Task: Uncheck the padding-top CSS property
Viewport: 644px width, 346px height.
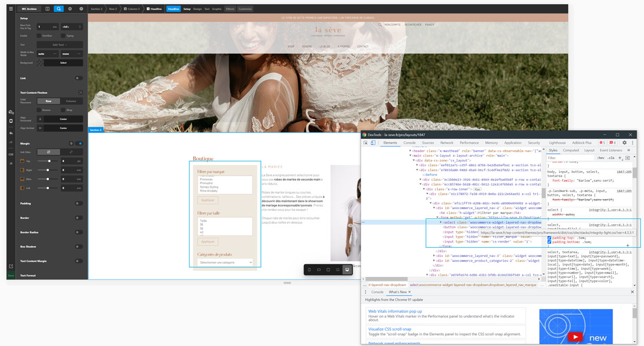Action: 549,238
